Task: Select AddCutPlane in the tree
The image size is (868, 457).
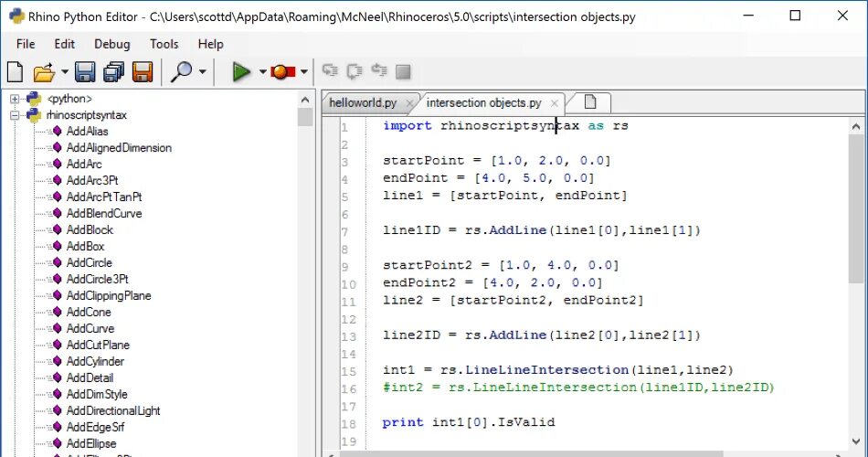Action: pos(98,345)
